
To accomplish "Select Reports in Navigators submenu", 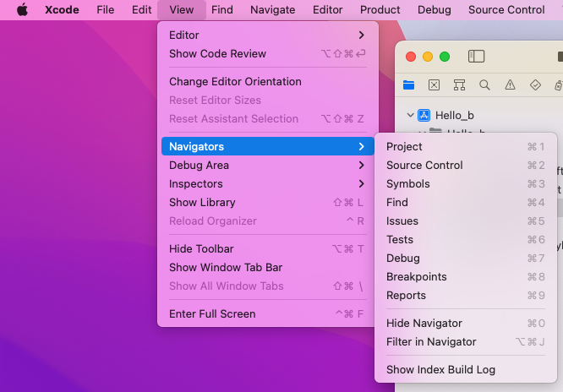I will tap(466, 296).
